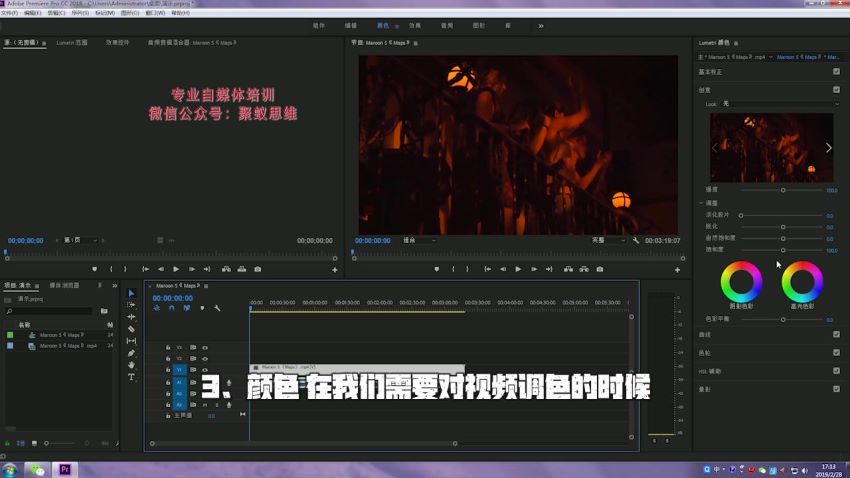Show workspace overflow chevrons
Viewport: 850px width, 478px height.
click(x=540, y=25)
